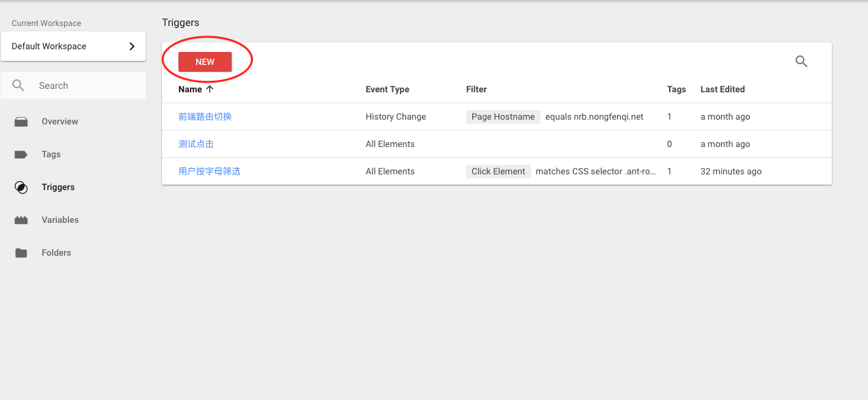868x400 pixels.
Task: Click Click Element filter chip
Action: pos(498,172)
